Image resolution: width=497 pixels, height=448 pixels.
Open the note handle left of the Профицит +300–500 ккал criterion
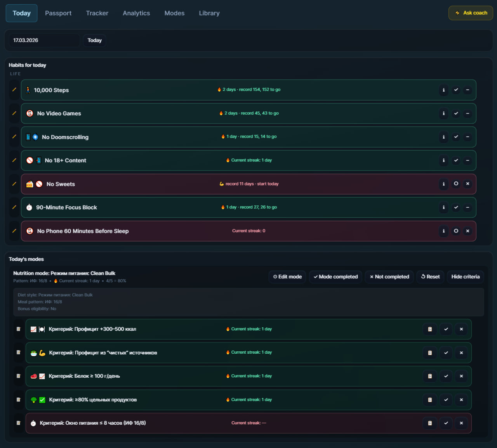coord(18,329)
